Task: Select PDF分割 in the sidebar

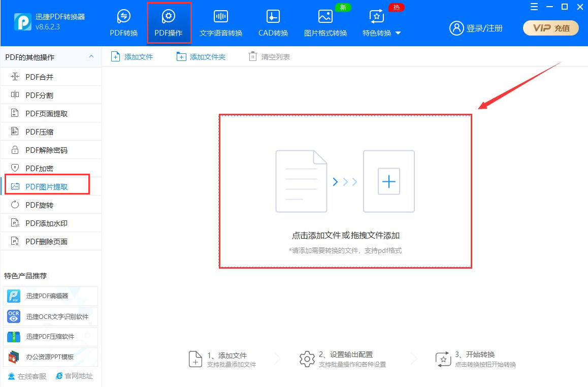Action: point(51,95)
